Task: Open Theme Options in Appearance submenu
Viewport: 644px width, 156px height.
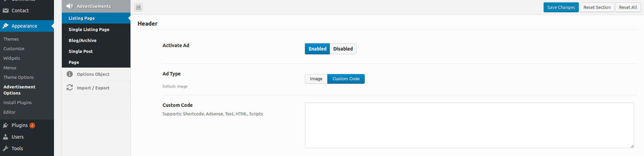Action: coord(18,77)
